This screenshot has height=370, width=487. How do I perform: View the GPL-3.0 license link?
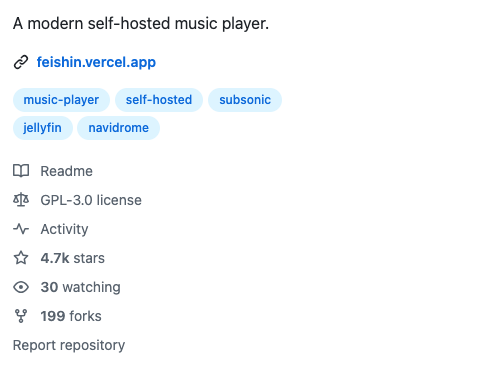[91, 200]
